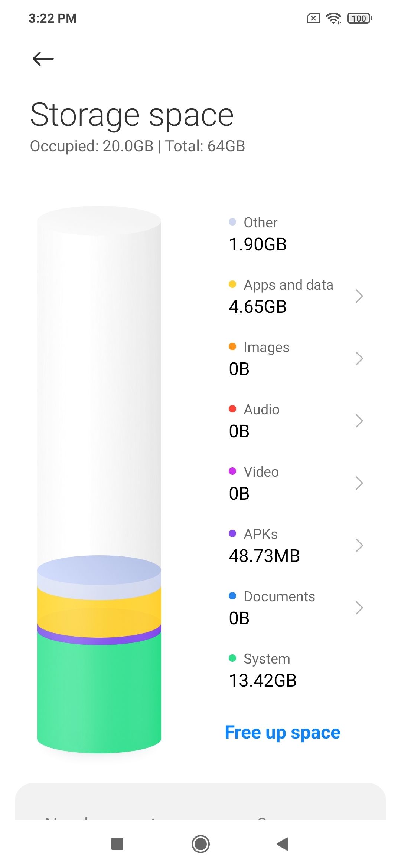Select the Apps and data entry
Viewport: 401px width, 868px height.
click(x=296, y=296)
